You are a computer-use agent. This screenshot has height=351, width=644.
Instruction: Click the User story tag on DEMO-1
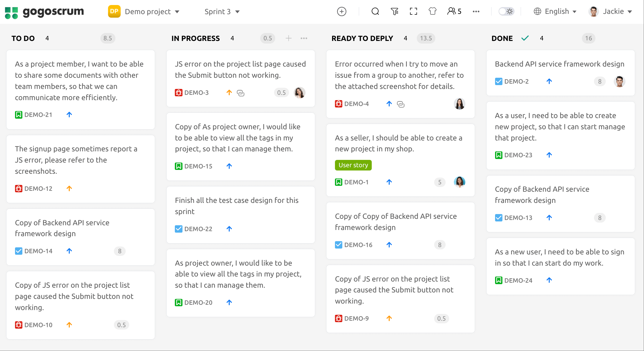coord(353,165)
